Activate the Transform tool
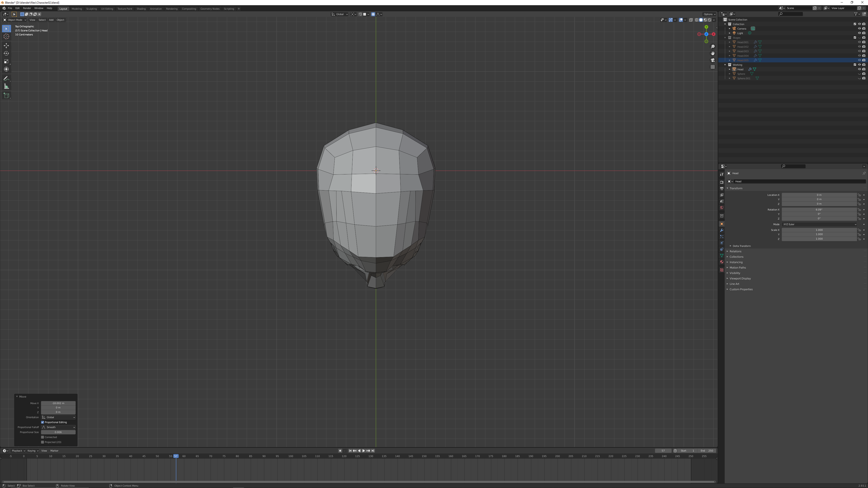Viewport: 868px width, 488px height. [x=6, y=69]
